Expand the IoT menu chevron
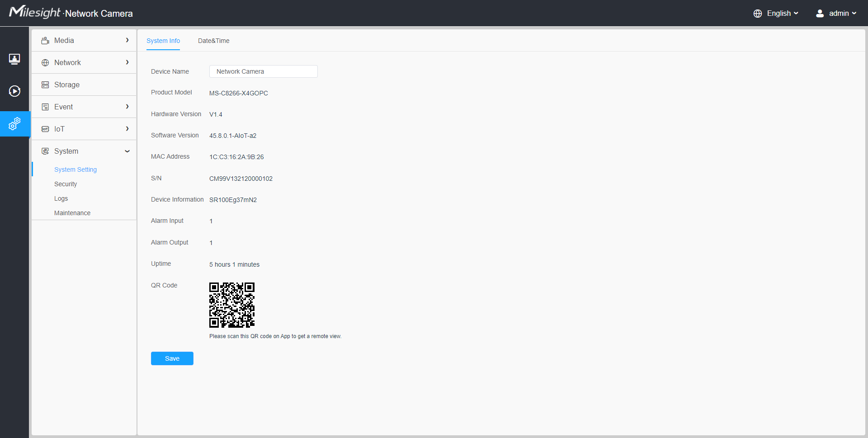 [x=127, y=129]
